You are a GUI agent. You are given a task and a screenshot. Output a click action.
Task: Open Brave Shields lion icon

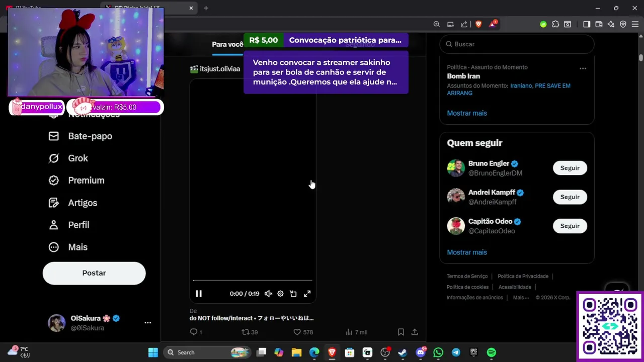click(x=478, y=24)
